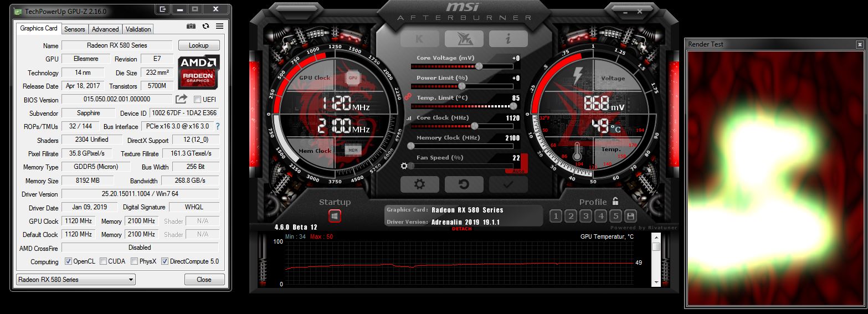Open the GPU-Z hamburger menu

click(219, 27)
